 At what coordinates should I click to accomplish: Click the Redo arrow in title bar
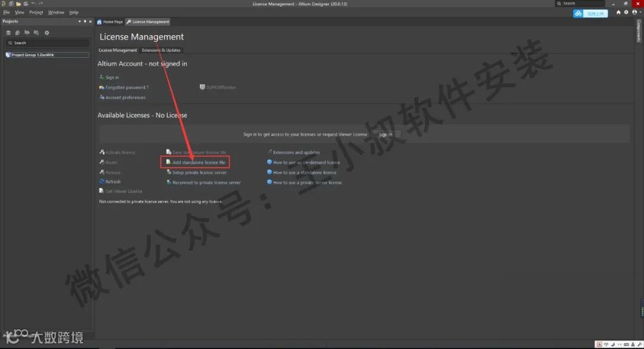coord(41,4)
